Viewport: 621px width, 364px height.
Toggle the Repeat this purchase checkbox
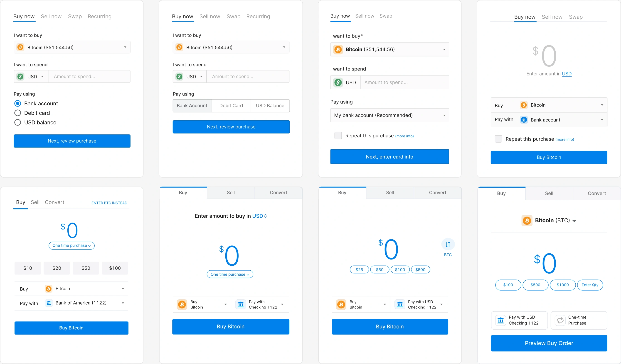[x=338, y=136]
